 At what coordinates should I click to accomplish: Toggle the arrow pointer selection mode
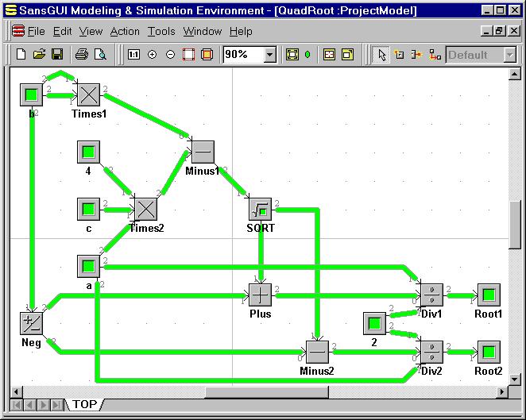tap(381, 55)
